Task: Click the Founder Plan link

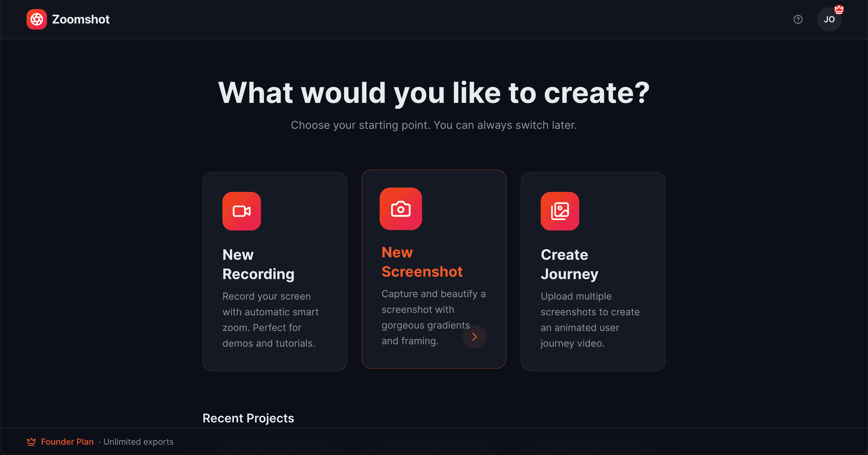Action: pyautogui.click(x=68, y=441)
